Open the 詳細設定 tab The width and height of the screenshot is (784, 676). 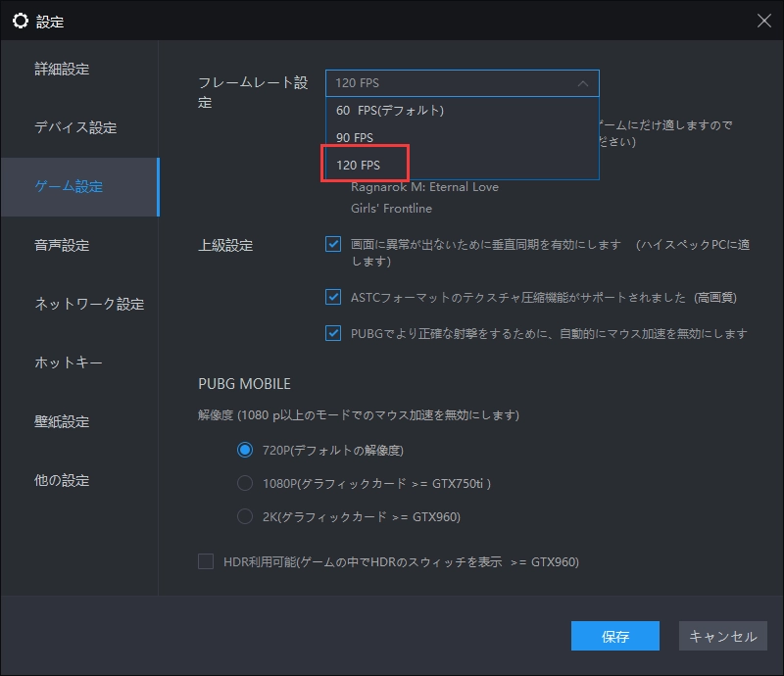click(x=80, y=69)
